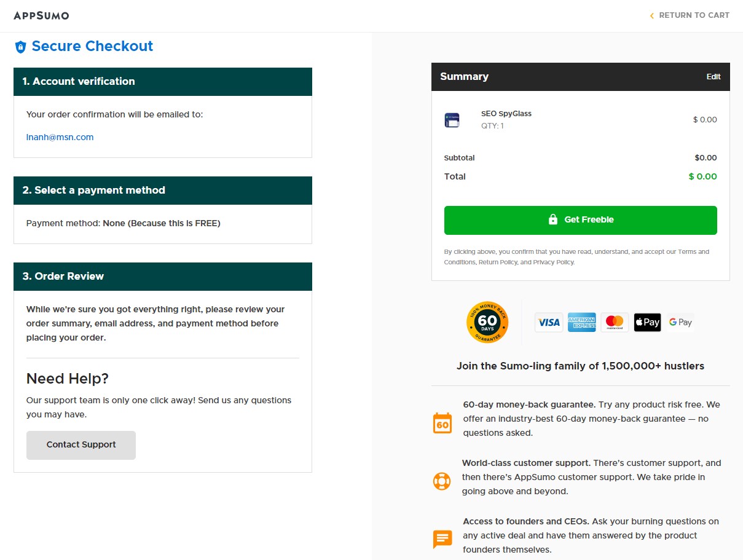Click the Sumo-ling family headline
The width and height of the screenshot is (743, 560).
[581, 366]
